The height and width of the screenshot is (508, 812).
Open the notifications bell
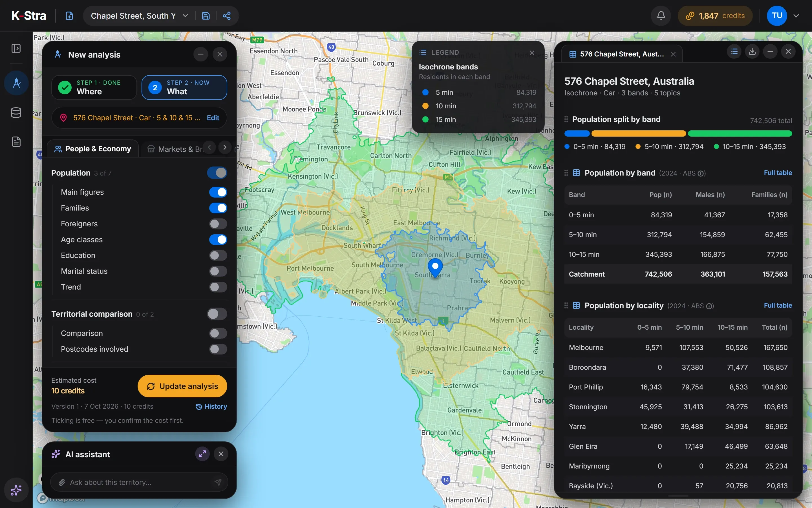[x=661, y=16]
